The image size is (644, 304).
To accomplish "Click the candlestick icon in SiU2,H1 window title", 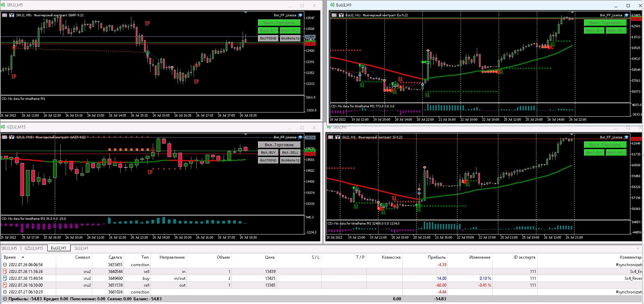I will tap(329, 127).
